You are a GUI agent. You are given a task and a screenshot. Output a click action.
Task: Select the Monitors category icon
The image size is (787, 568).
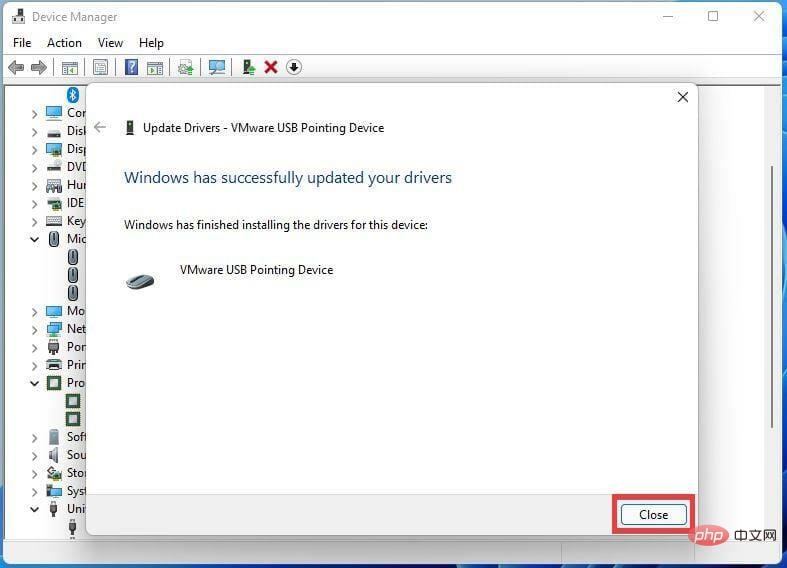point(54,311)
